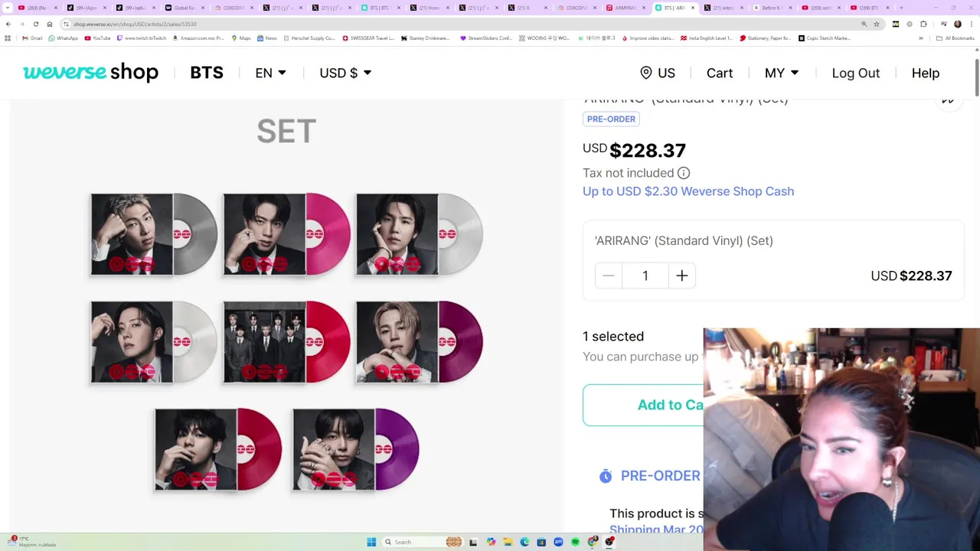Open the Weverse Shop Cash link

tap(688, 191)
